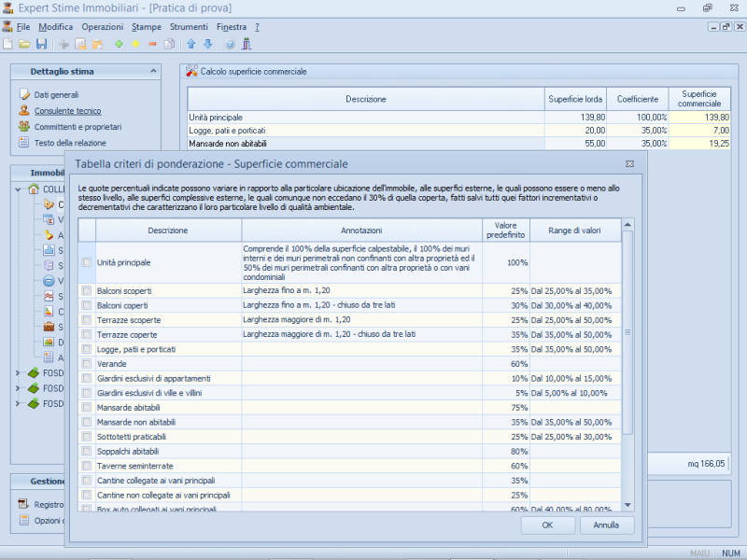The height and width of the screenshot is (560, 747).
Task: Select the blue no-entry circle tree icon
Action: (x=49, y=281)
